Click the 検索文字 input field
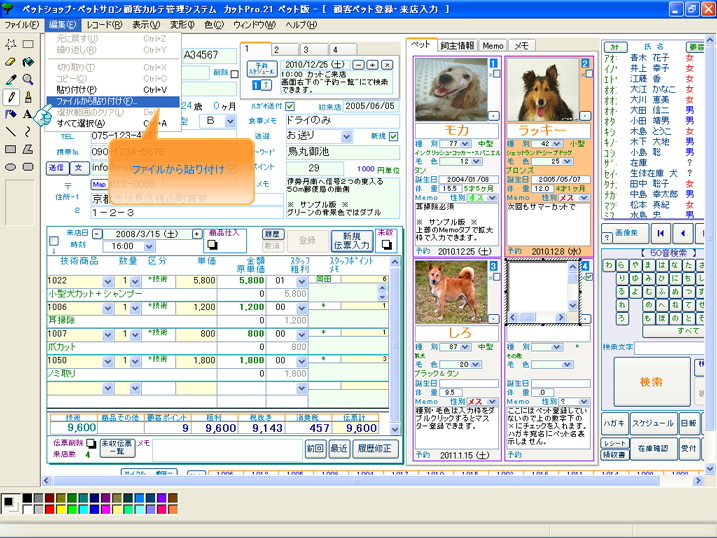 pyautogui.click(x=669, y=347)
